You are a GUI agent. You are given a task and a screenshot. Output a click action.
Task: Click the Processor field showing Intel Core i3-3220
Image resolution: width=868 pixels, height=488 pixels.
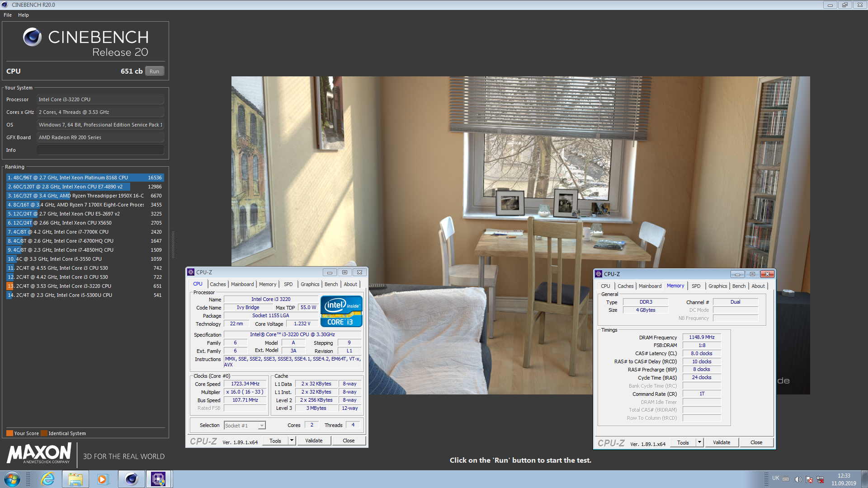coord(100,99)
